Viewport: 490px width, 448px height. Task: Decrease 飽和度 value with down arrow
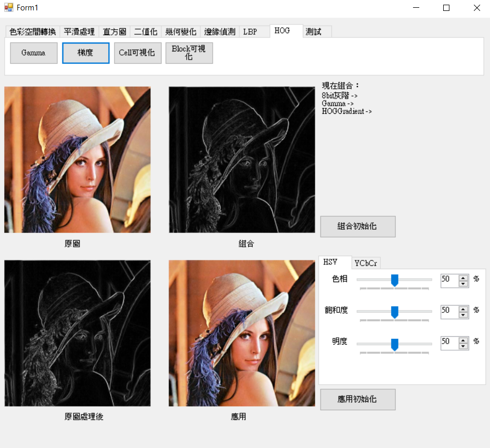pos(463,315)
